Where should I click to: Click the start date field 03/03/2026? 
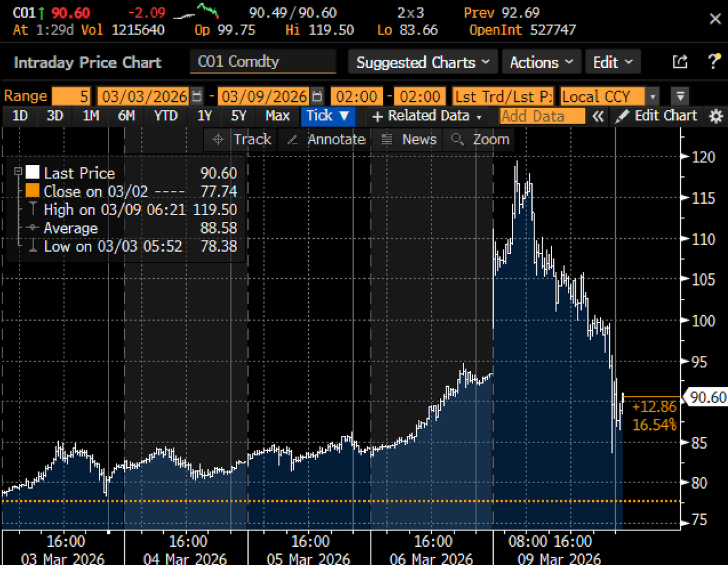click(x=143, y=96)
